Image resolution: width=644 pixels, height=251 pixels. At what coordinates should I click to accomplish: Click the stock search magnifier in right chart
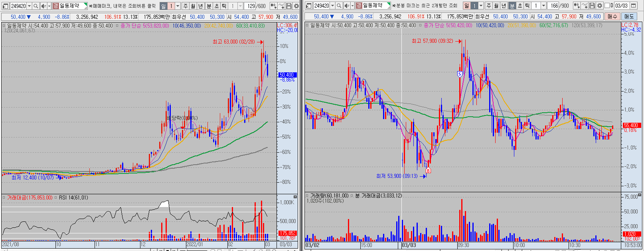click(x=339, y=6)
